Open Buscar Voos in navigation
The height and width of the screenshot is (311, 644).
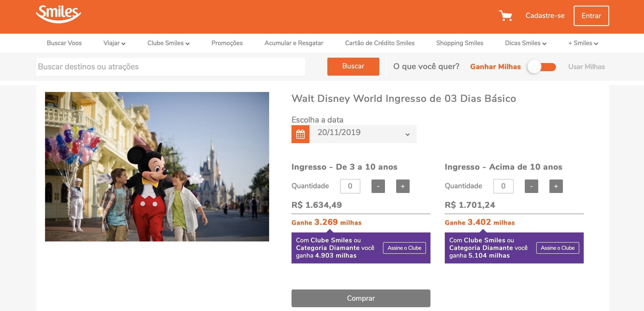pos(64,43)
